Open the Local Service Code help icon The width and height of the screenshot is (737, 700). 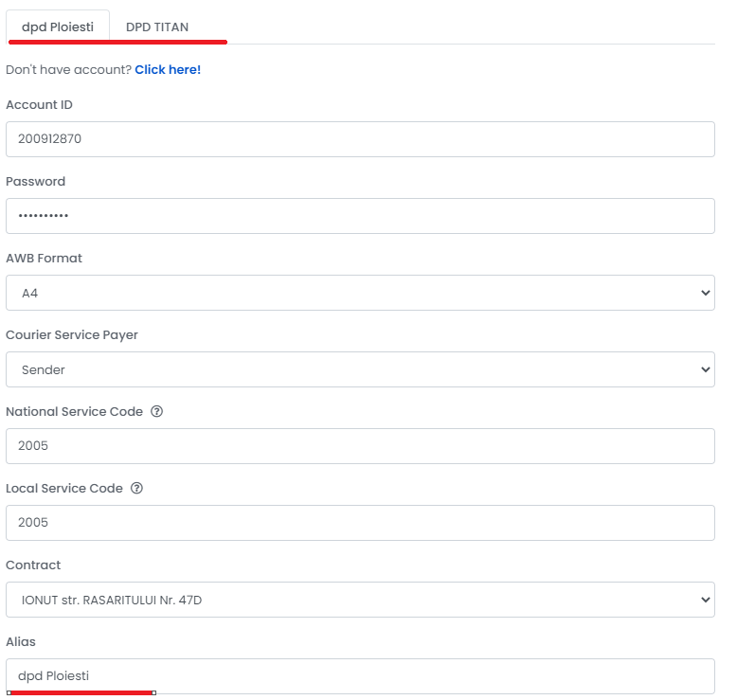tap(136, 488)
